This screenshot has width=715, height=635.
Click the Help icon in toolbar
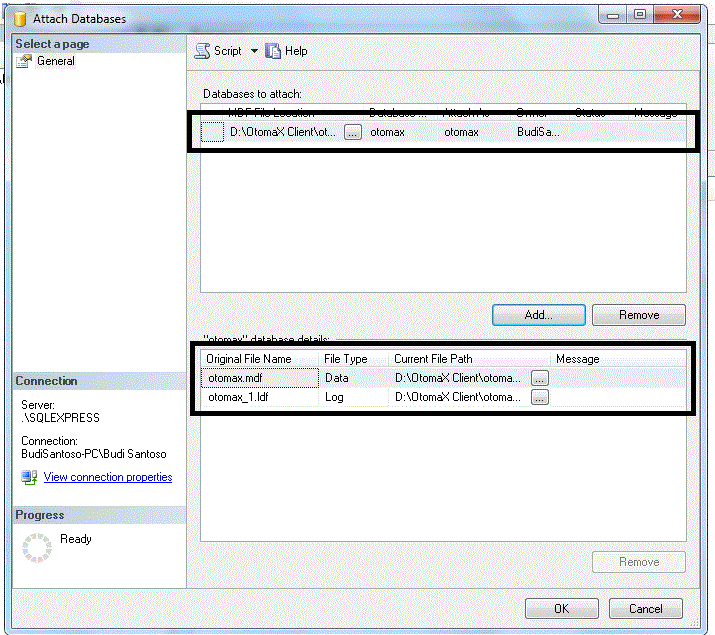(273, 51)
